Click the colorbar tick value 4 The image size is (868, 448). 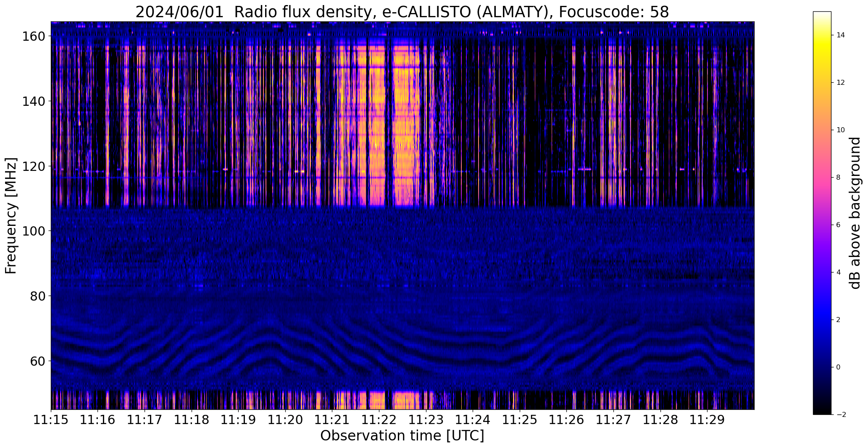tap(839, 272)
